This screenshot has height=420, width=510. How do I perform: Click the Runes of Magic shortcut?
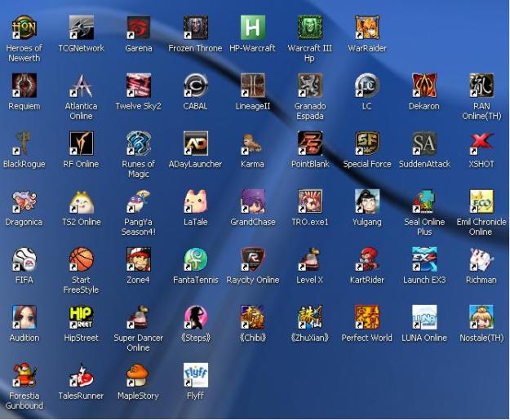click(138, 144)
